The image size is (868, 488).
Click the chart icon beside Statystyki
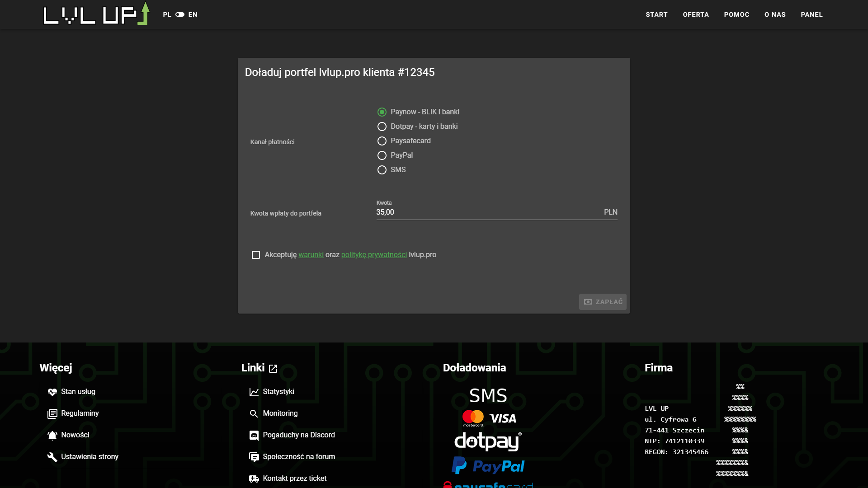click(x=254, y=392)
